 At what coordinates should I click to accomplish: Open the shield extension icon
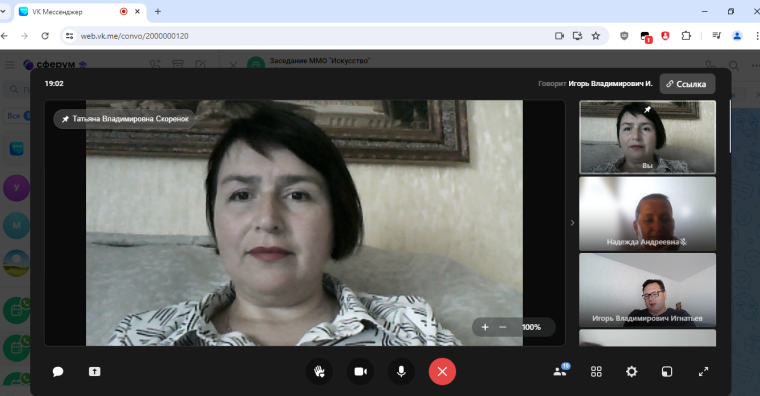click(624, 36)
